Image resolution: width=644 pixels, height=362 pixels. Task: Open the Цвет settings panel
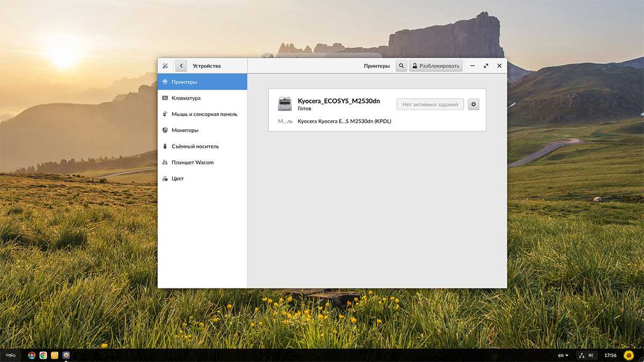pyautogui.click(x=177, y=179)
